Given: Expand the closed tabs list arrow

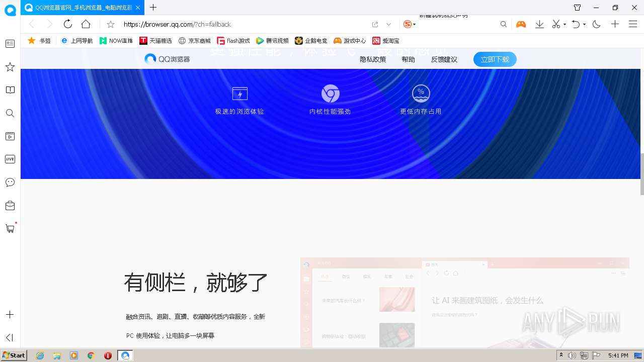Looking at the screenshot, I should click(x=584, y=24).
